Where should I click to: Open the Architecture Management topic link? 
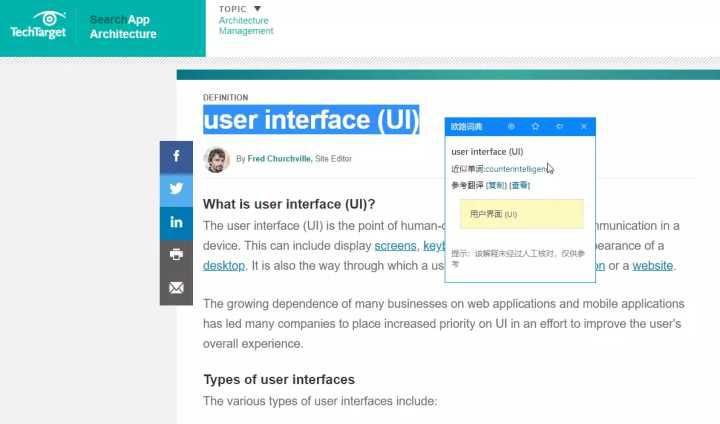(x=245, y=25)
